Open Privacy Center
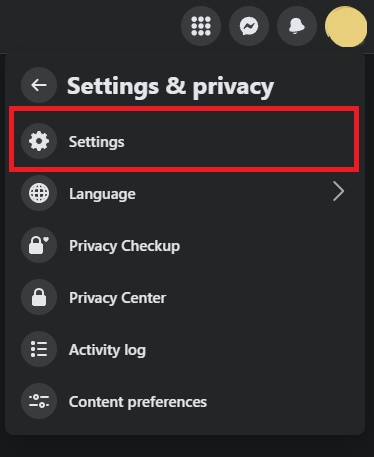Viewport: 374px width, 457px height. (117, 298)
